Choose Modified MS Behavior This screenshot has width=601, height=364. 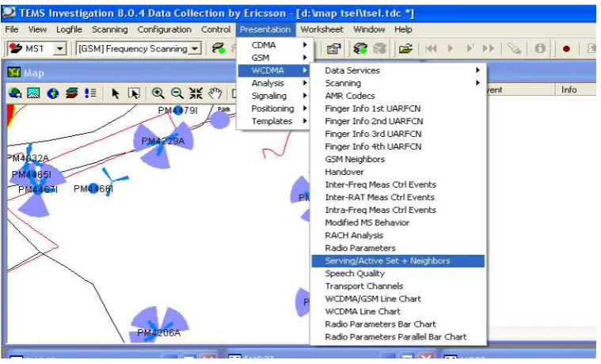[397, 222]
